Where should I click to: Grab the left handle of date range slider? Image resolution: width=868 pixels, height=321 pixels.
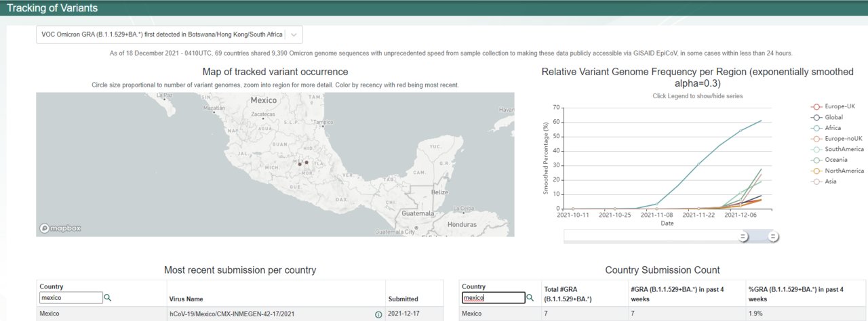coord(743,236)
